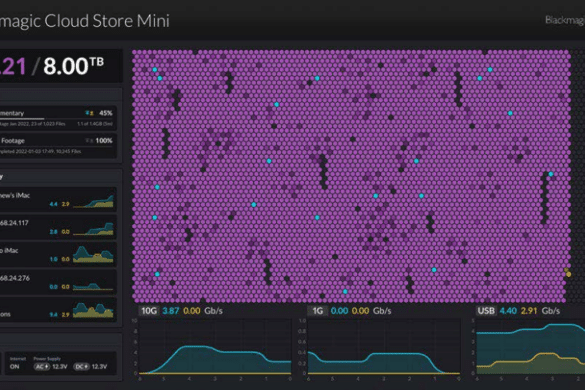585x390 pixels.
Task: Click the 45% sync progress bar
Action: (x=56, y=119)
